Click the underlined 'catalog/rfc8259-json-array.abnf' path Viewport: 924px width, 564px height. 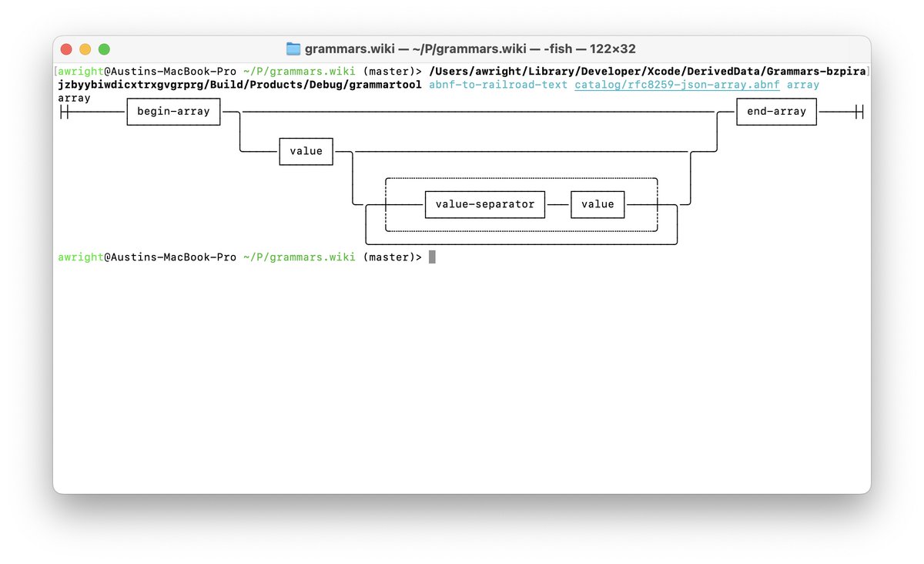pyautogui.click(x=677, y=85)
